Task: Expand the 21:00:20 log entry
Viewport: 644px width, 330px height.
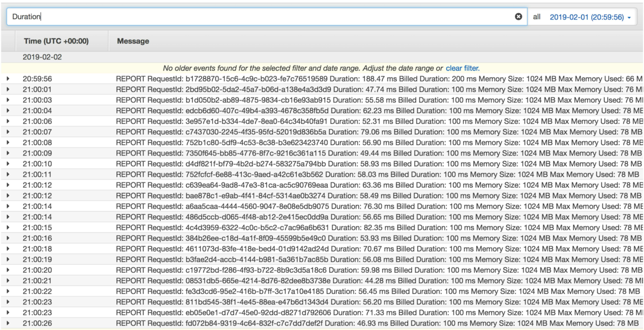Action: point(8,270)
